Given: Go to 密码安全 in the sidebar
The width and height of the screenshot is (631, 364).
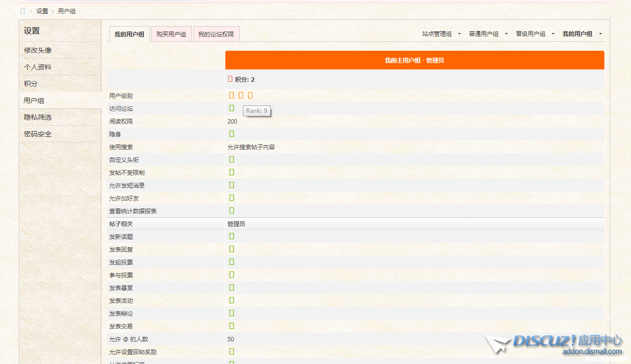Looking at the screenshot, I should point(38,134).
